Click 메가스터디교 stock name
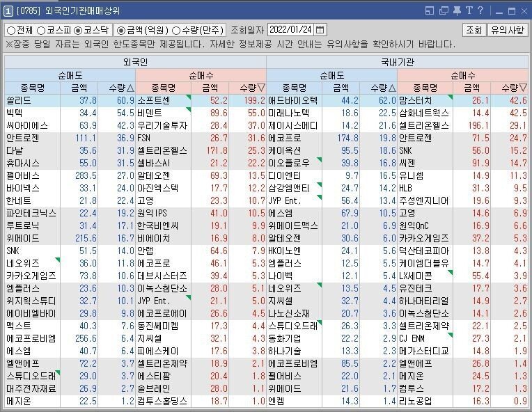The width and height of the screenshot is (532, 412). tap(424, 351)
